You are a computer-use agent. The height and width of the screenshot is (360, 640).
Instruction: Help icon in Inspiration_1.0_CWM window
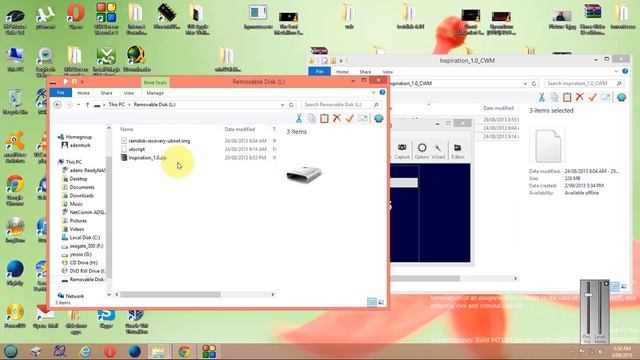click(x=625, y=71)
